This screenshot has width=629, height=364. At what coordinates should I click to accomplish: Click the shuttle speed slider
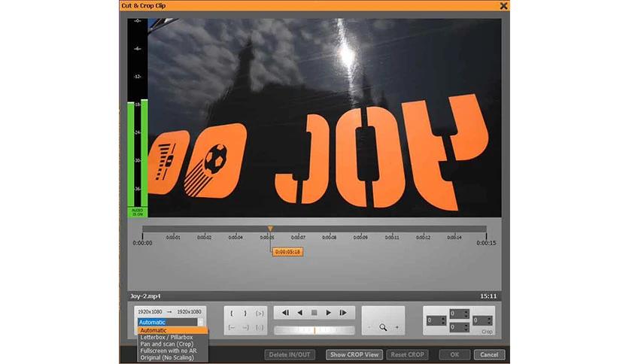click(x=314, y=330)
